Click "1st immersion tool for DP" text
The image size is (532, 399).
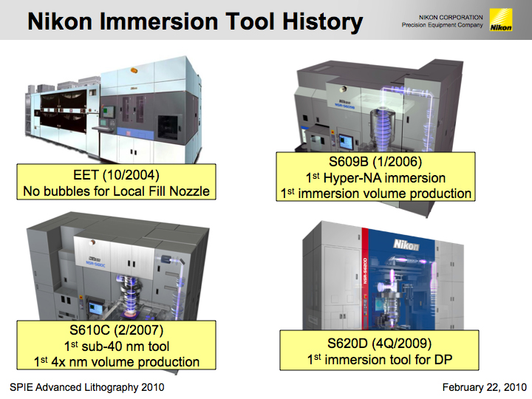379,359
